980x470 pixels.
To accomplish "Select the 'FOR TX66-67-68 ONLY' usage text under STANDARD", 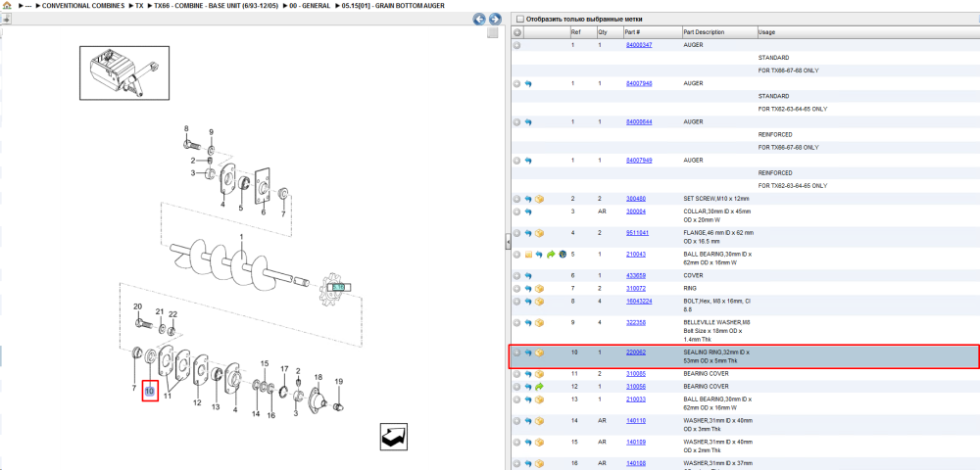I will [x=788, y=70].
